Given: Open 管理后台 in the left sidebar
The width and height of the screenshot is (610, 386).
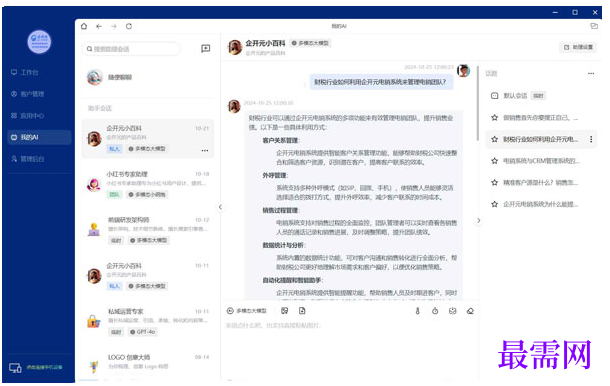Looking at the screenshot, I should [27, 159].
